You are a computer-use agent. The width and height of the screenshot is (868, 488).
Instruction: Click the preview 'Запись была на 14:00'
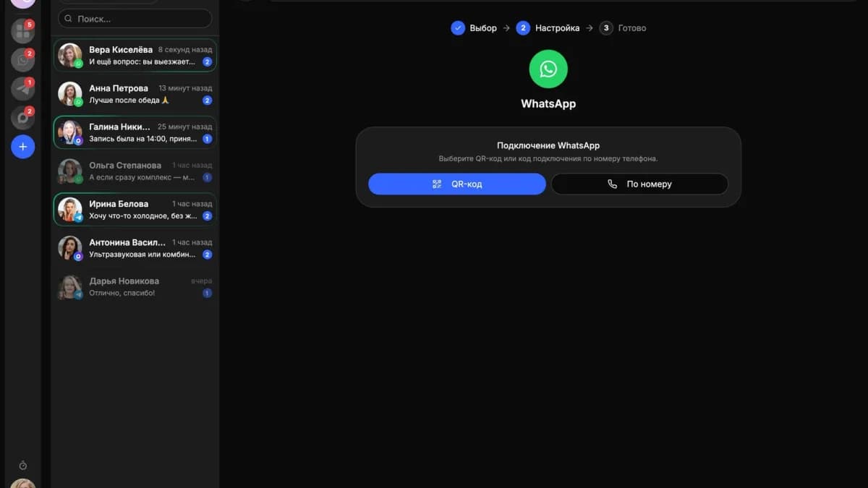coord(142,139)
